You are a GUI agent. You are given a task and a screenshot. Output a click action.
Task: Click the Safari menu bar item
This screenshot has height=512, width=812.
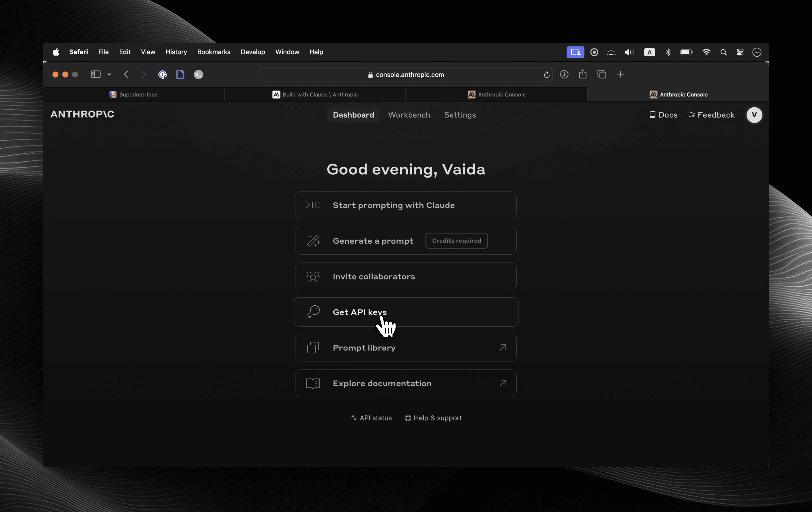[79, 52]
